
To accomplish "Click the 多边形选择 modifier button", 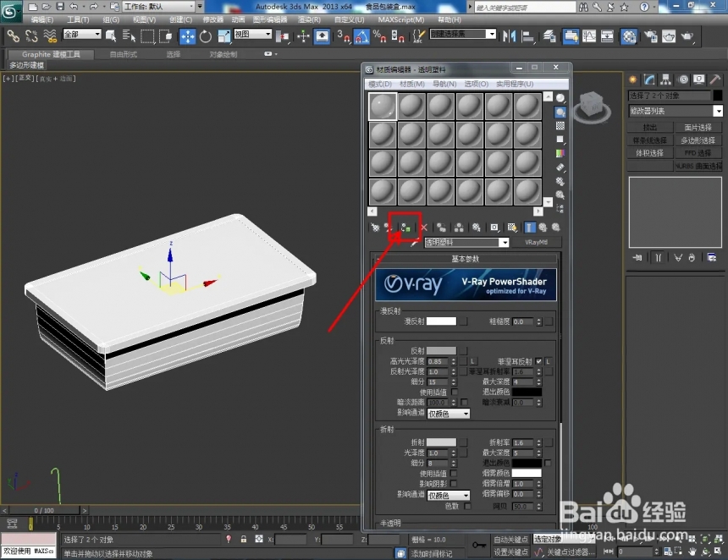I will click(698, 140).
